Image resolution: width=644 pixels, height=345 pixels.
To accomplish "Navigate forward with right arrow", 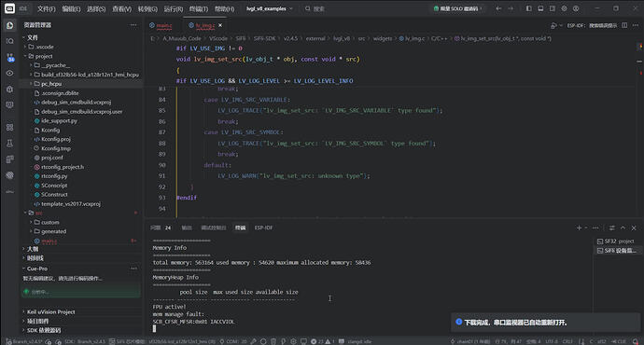I will pos(511,8).
